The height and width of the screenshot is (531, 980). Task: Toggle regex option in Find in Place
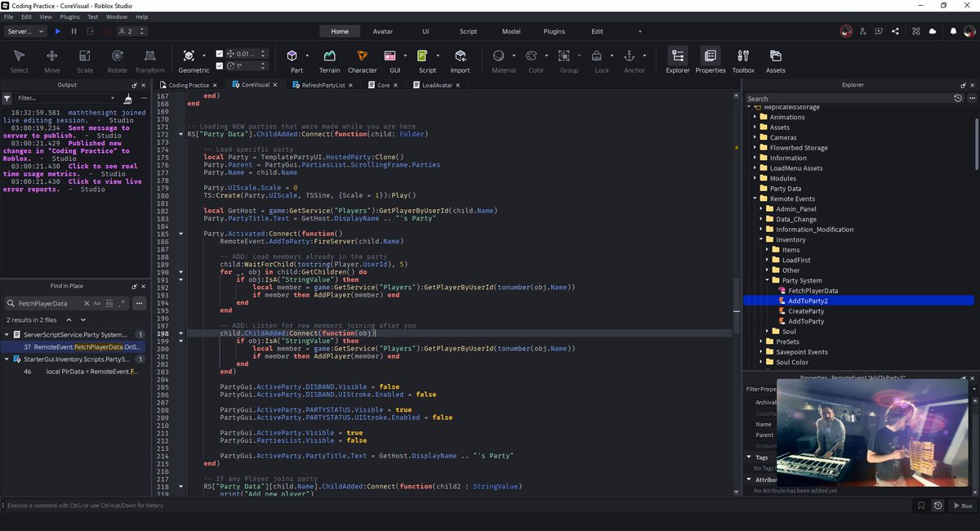pos(121,303)
